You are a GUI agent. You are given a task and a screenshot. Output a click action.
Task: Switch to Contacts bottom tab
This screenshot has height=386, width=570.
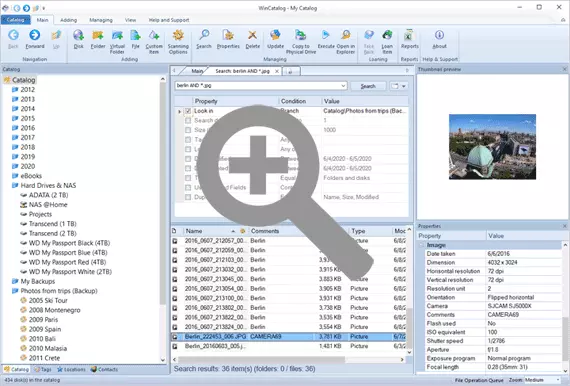pyautogui.click(x=104, y=369)
